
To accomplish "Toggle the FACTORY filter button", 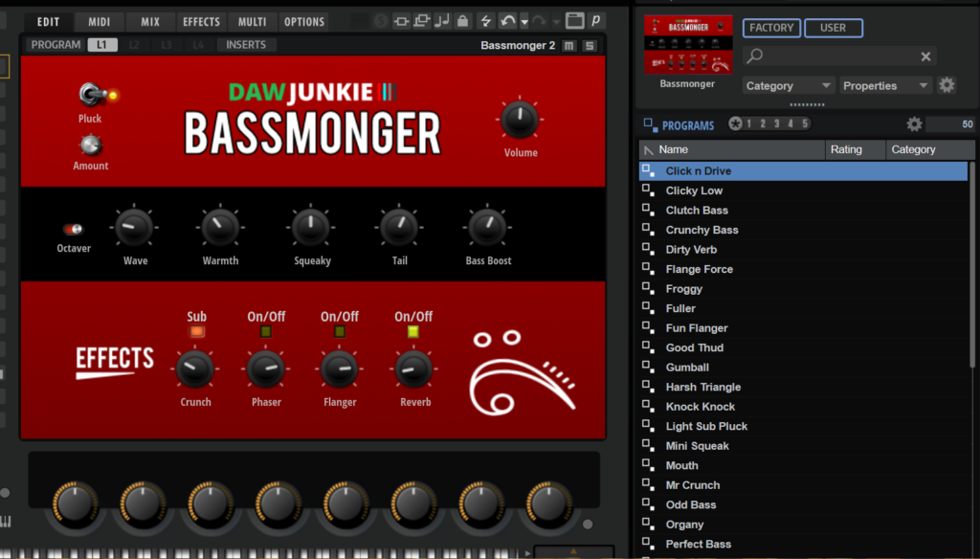I will [771, 28].
